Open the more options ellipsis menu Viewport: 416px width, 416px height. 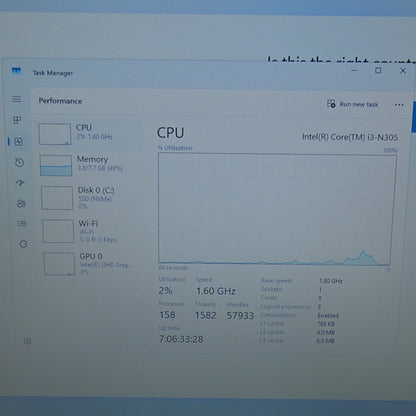coord(399,105)
